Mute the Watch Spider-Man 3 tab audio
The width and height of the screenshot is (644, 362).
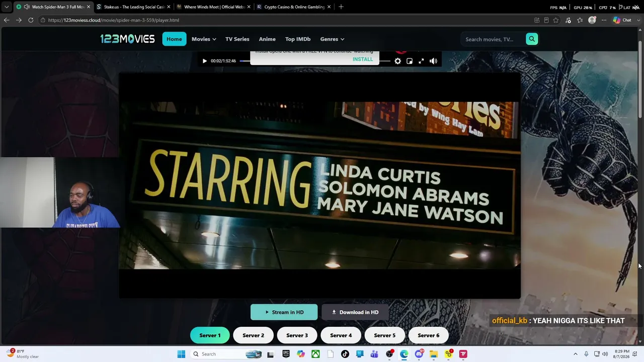click(x=26, y=7)
